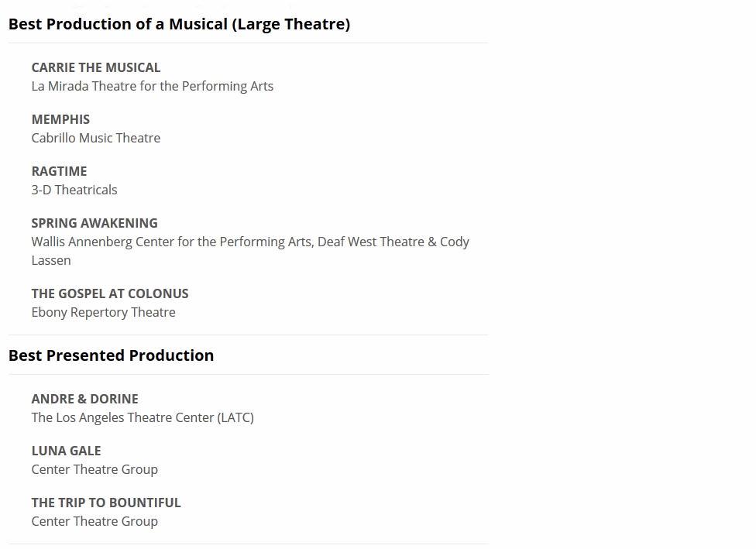Select the Ebony Repertory Theatre text

[103, 312]
